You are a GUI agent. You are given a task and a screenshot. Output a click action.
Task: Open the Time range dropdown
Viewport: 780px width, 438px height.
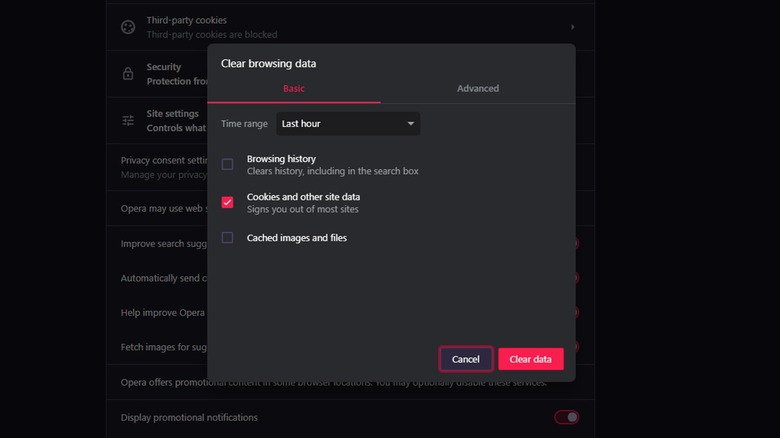347,124
